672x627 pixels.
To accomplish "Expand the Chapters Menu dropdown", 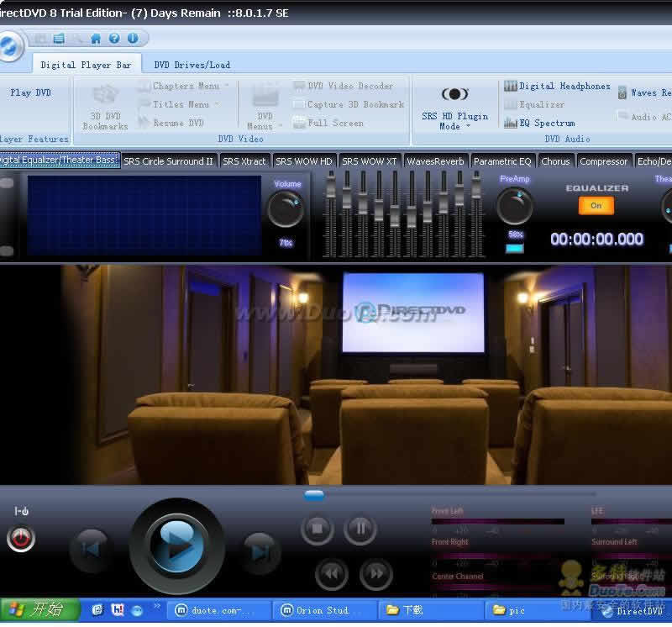I will coord(227,86).
